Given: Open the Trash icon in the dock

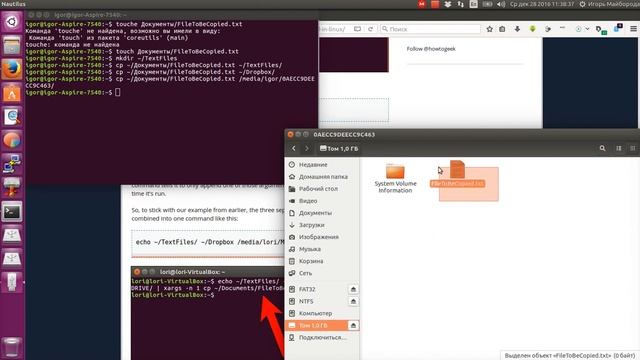Looking at the screenshot, I should pyautogui.click(x=11, y=348).
